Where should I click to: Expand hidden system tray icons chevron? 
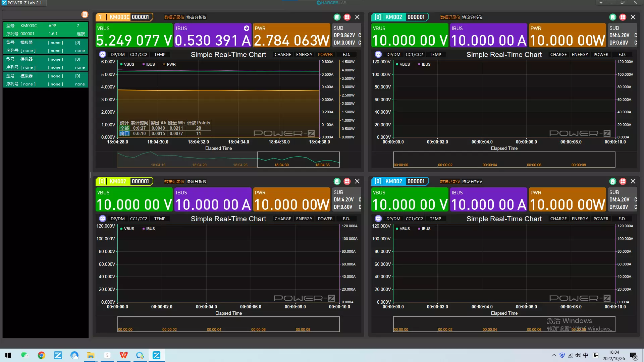(554, 355)
